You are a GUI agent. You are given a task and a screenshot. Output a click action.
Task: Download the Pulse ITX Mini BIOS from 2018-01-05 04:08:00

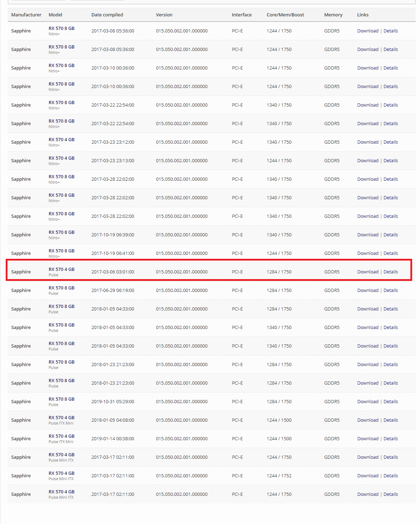[x=368, y=420]
